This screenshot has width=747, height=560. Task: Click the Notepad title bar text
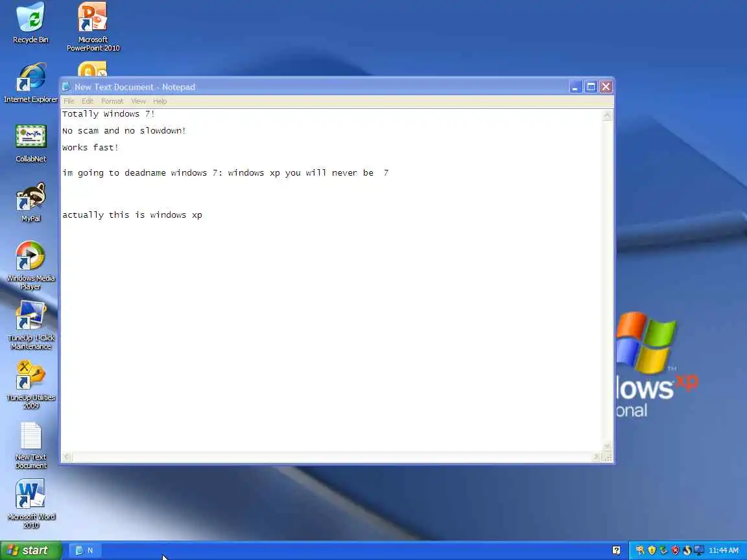click(x=135, y=87)
